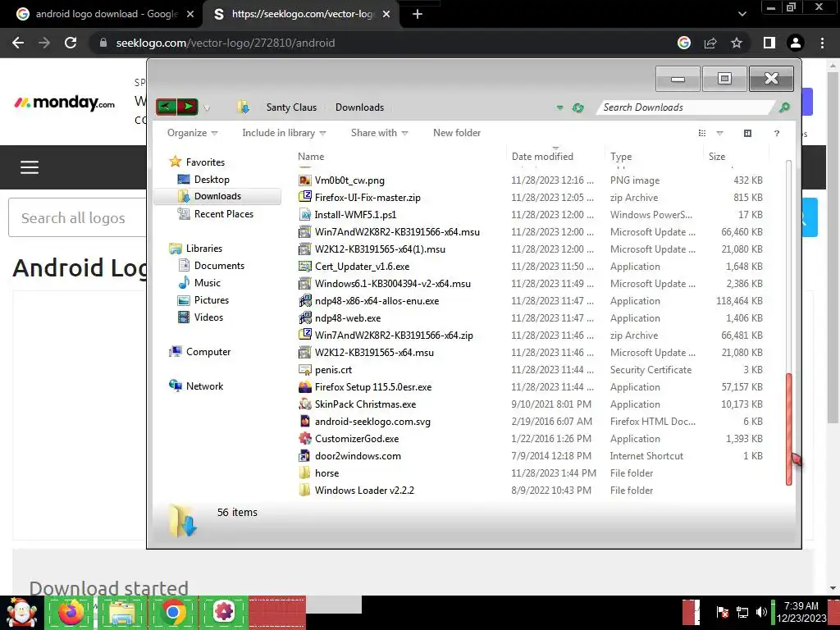840x630 pixels.
Task: Select Downloads in the breadcrumb path
Action: pyautogui.click(x=359, y=107)
